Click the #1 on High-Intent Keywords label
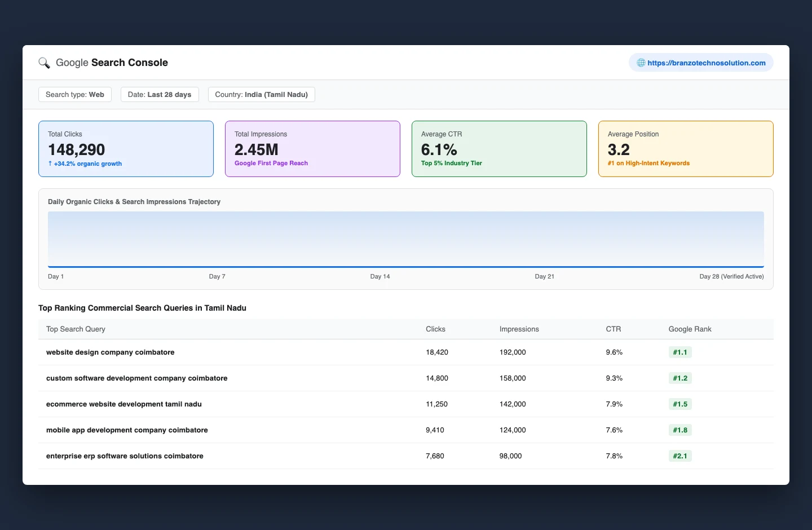Viewport: 812px width, 530px height. 648,163
